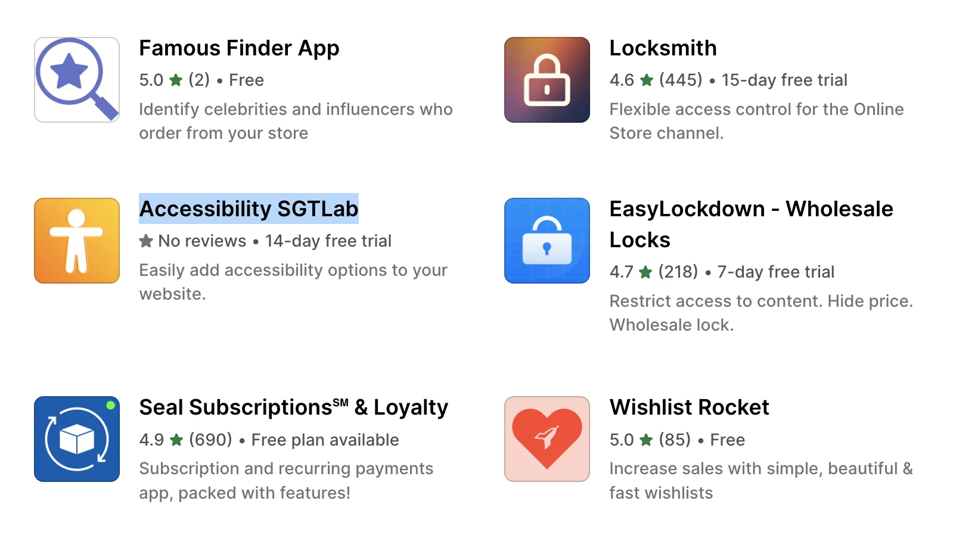Image resolution: width=956 pixels, height=560 pixels.
Task: Click the (2) review count for Famous Finder
Action: click(199, 80)
